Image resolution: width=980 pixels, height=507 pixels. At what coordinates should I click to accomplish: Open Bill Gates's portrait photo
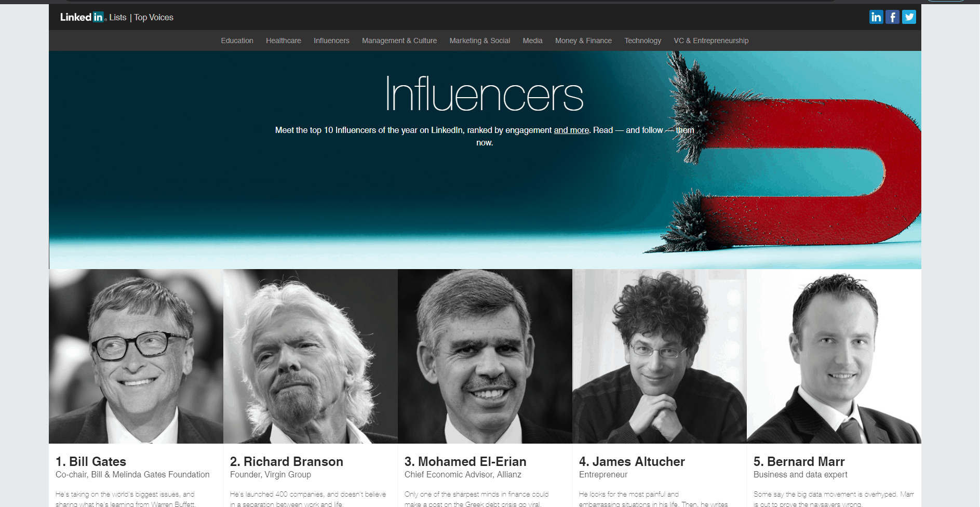[136, 356]
